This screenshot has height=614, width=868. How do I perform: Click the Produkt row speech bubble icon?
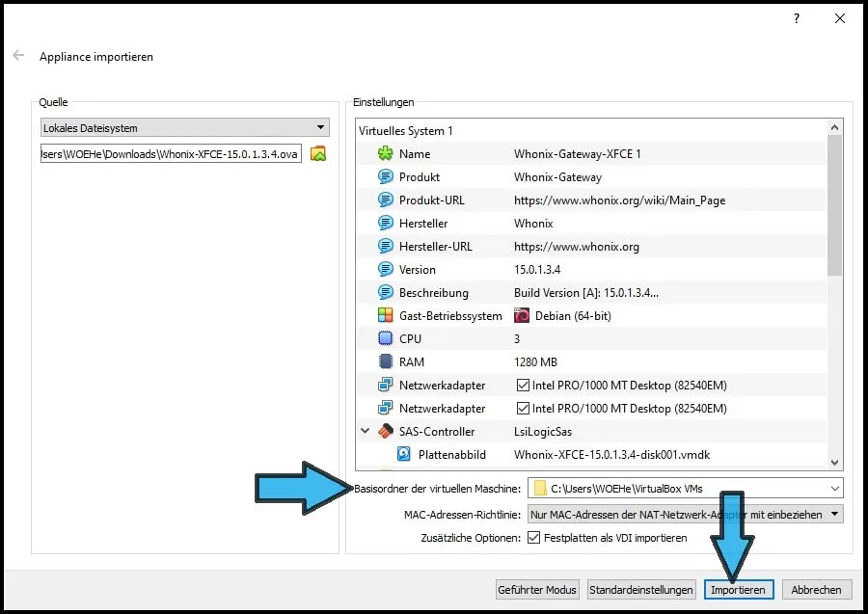point(385,177)
